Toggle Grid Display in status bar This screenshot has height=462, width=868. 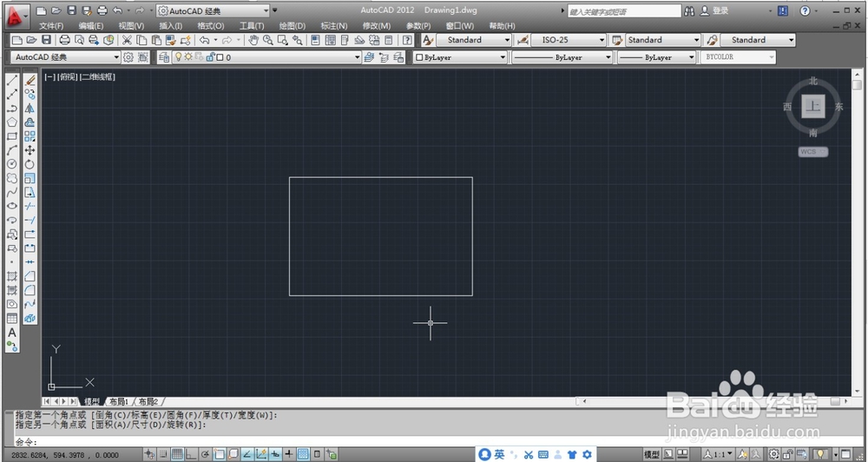[x=177, y=455]
